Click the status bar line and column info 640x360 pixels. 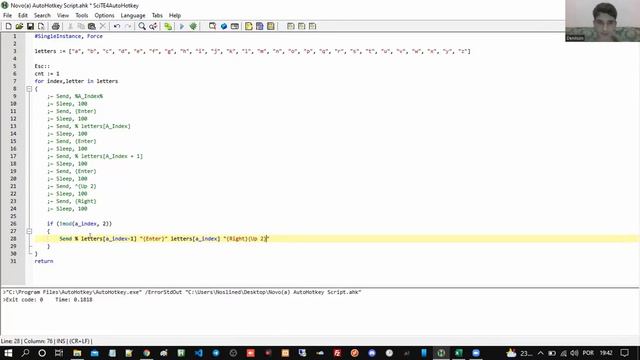point(46,341)
